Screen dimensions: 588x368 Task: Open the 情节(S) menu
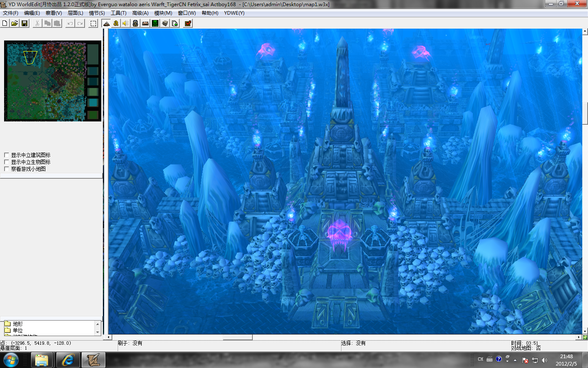click(97, 13)
